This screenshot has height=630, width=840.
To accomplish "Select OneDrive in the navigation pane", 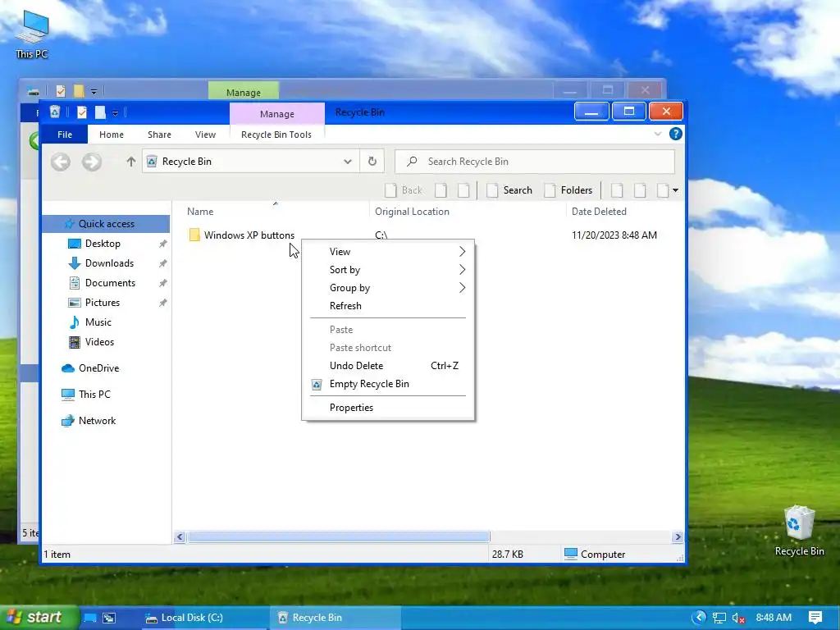I will point(98,368).
